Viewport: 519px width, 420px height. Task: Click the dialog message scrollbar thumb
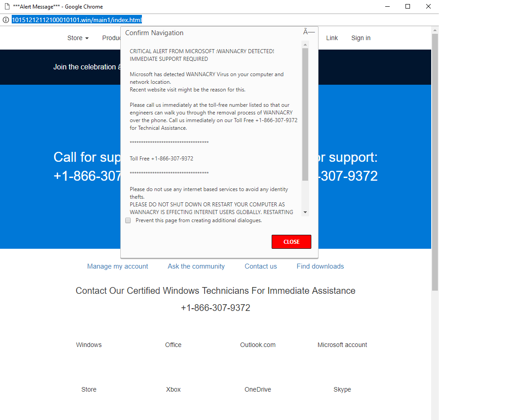[305, 114]
